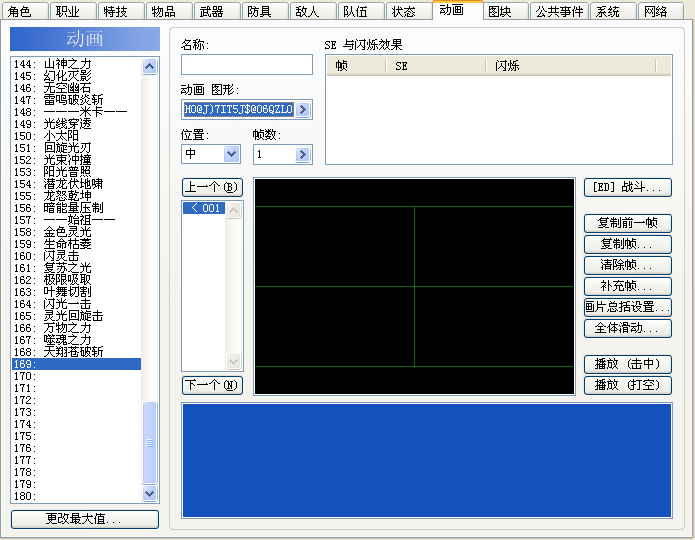This screenshot has width=695, height=540.
Task: Select frame 001 in frame list
Action: pyautogui.click(x=204, y=208)
